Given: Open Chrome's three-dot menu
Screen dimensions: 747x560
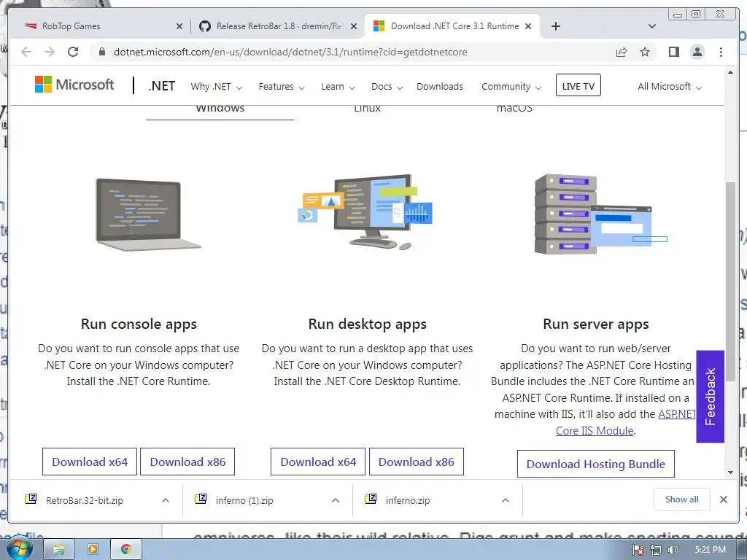Looking at the screenshot, I should tap(721, 52).
